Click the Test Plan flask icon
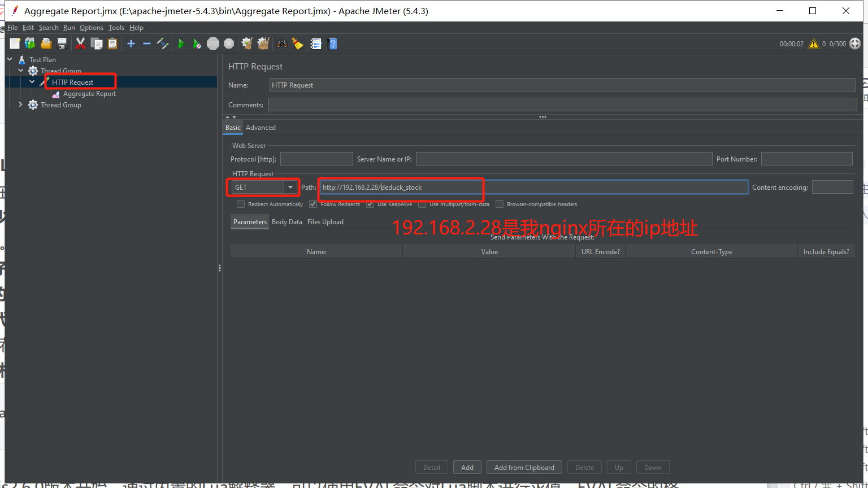This screenshot has width=868, height=488. [x=21, y=59]
